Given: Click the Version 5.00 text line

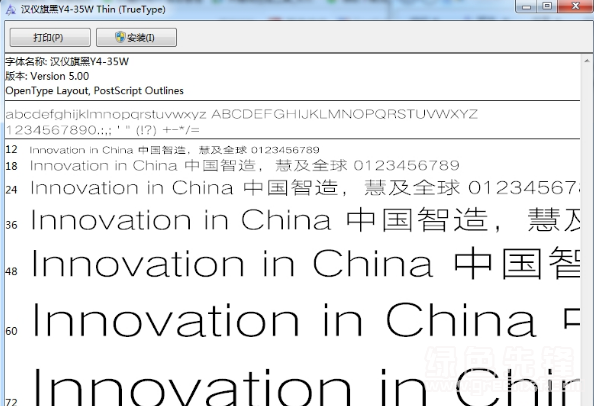Looking at the screenshot, I should tap(47, 76).
